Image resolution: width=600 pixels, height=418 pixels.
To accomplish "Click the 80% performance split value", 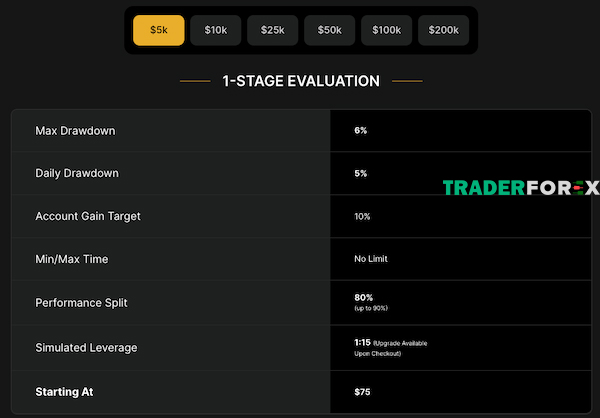I will pos(363,298).
